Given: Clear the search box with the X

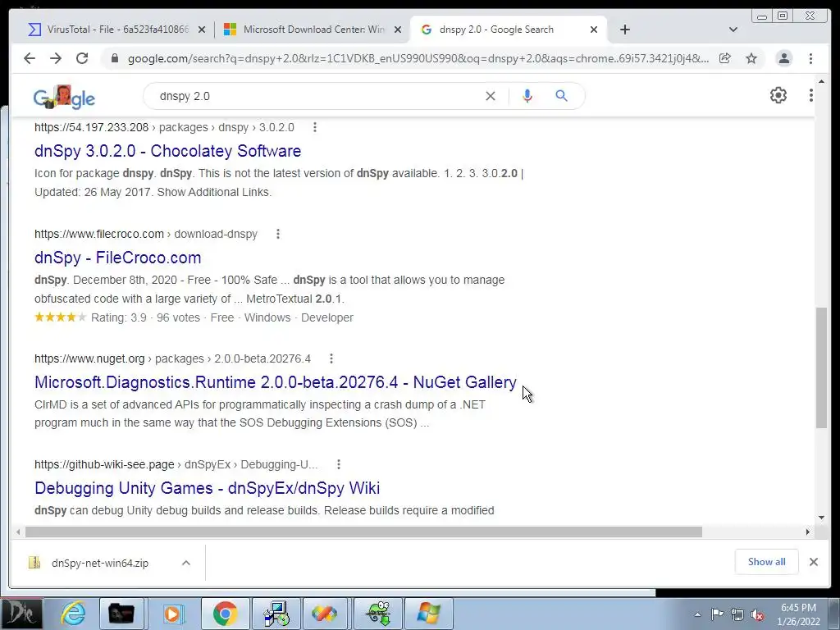Looking at the screenshot, I should coord(491,97).
